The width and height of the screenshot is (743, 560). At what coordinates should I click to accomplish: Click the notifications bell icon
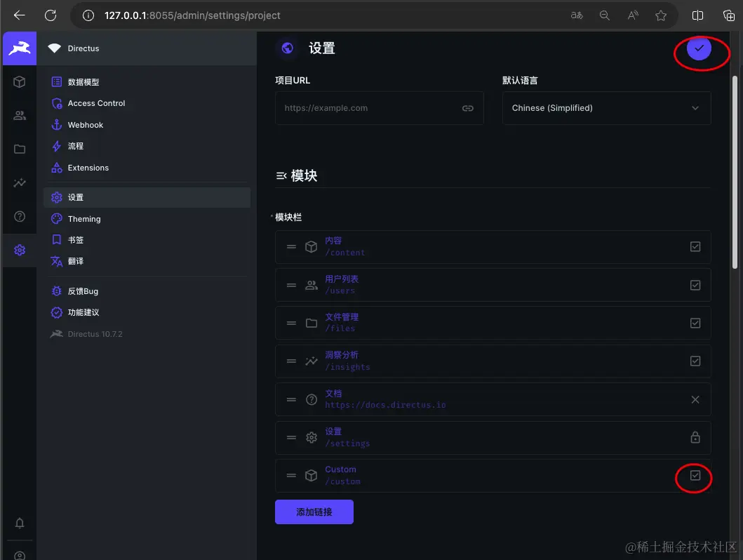pyautogui.click(x=19, y=523)
